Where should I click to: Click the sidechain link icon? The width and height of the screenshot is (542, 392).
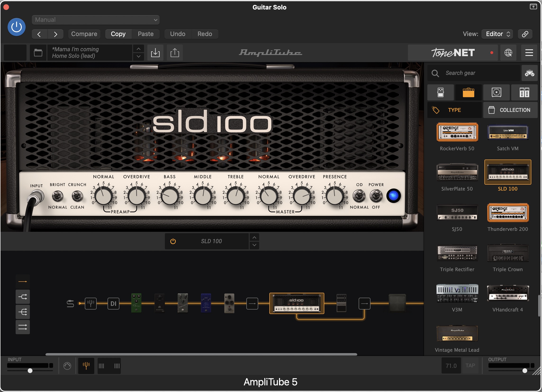click(x=525, y=34)
